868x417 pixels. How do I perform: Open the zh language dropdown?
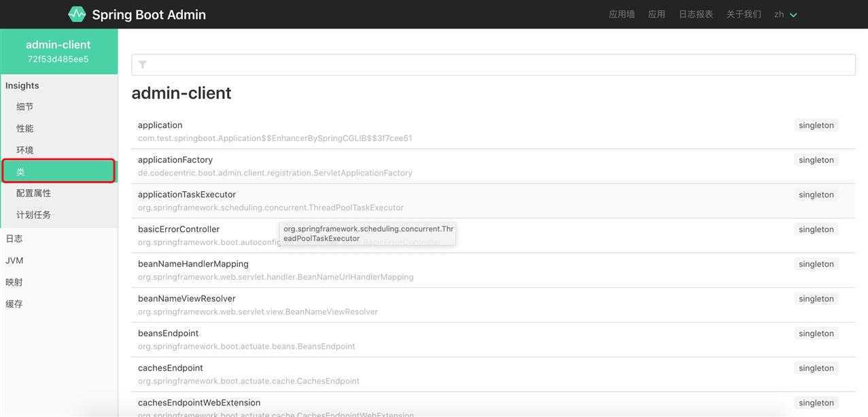[x=785, y=14]
